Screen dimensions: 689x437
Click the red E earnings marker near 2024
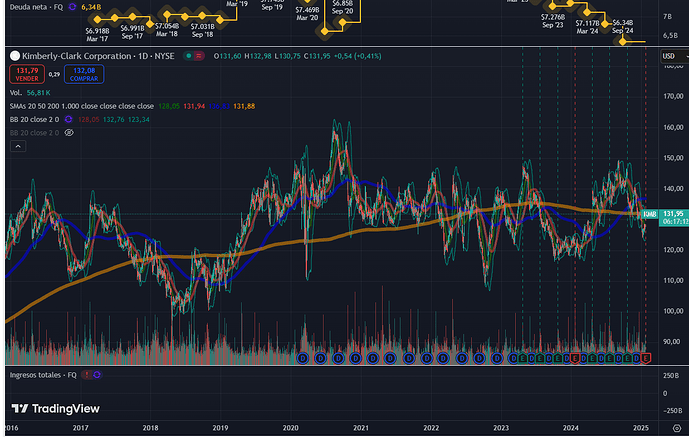[x=575, y=359]
